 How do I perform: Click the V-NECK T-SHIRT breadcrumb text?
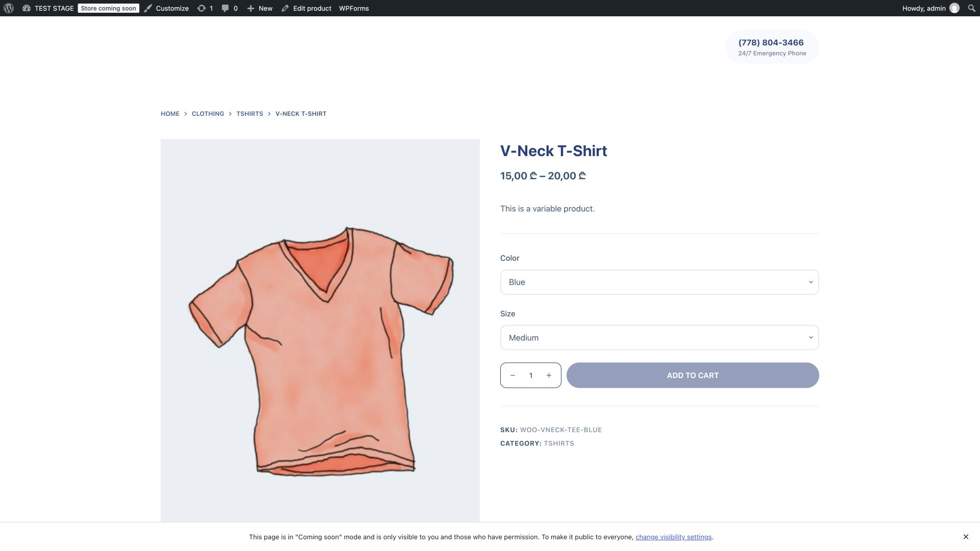coord(301,114)
